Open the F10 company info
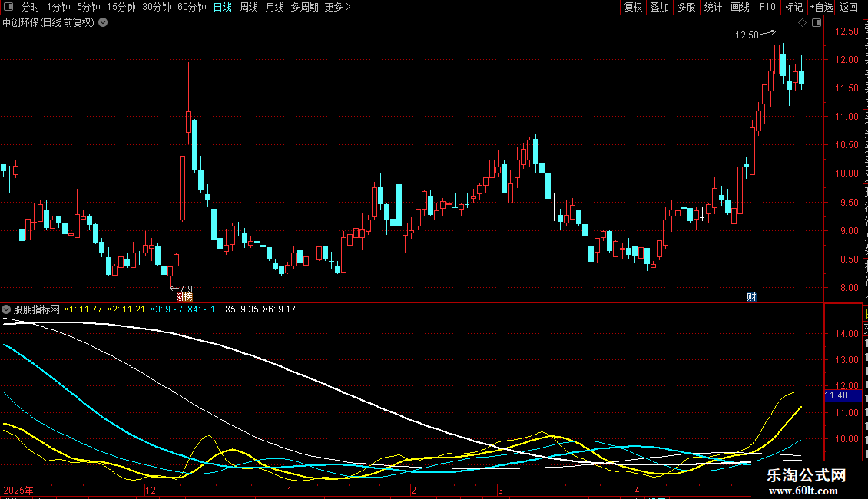The image size is (868, 499). (x=767, y=7)
